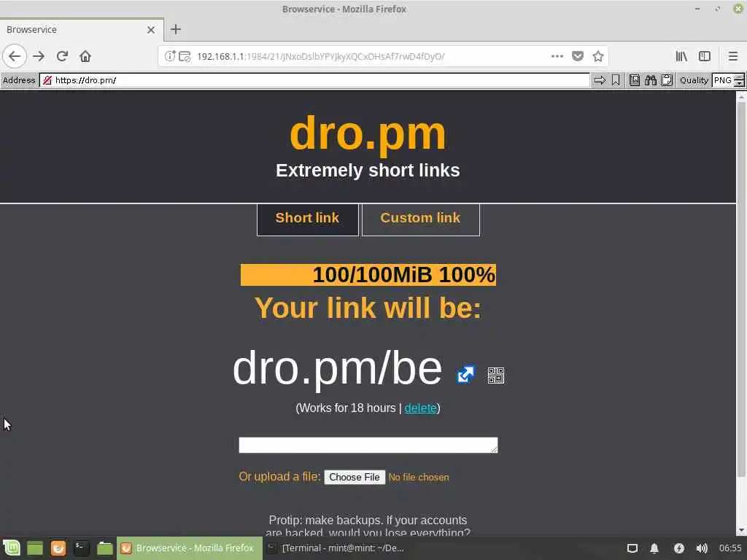Click Browservice Go arrow button

click(x=600, y=80)
